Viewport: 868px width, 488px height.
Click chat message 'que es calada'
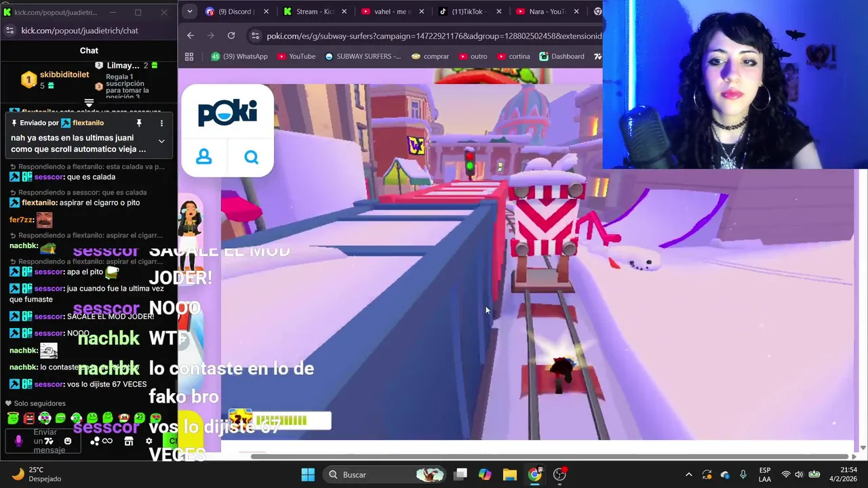tap(91, 177)
